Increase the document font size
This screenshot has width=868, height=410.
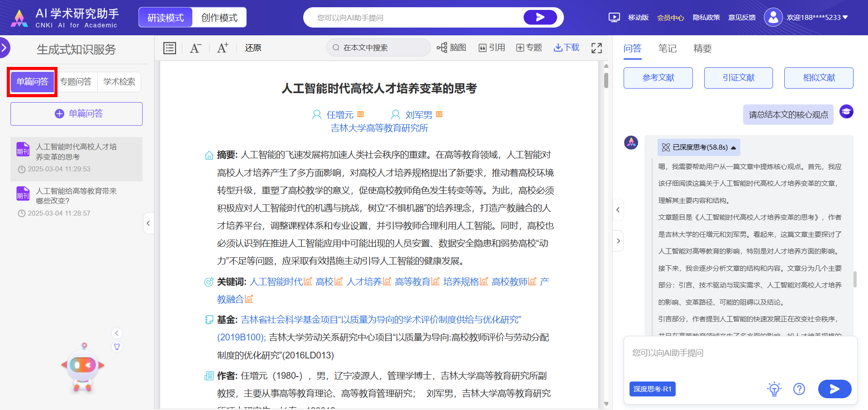coord(222,48)
